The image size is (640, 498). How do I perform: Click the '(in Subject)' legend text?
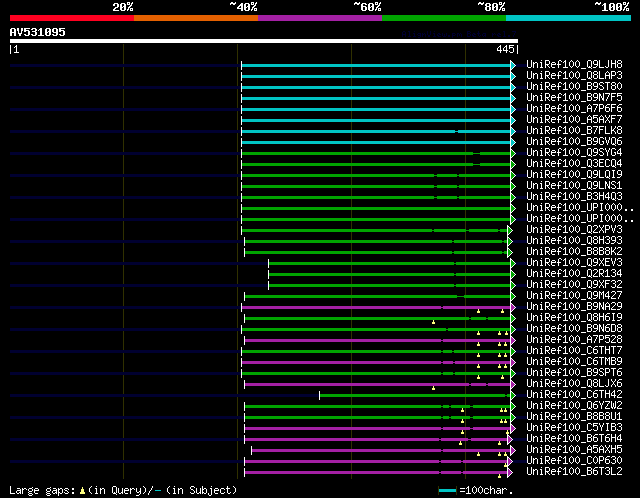(202, 490)
